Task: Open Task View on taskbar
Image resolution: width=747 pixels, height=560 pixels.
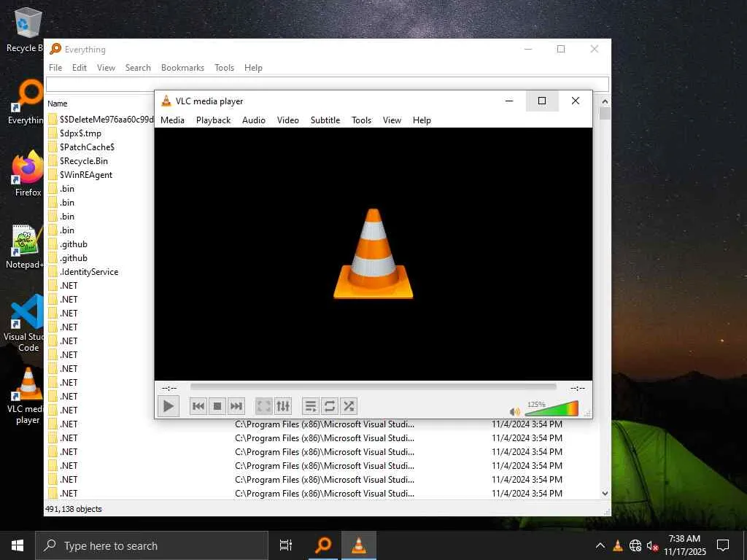Action: pos(286,545)
